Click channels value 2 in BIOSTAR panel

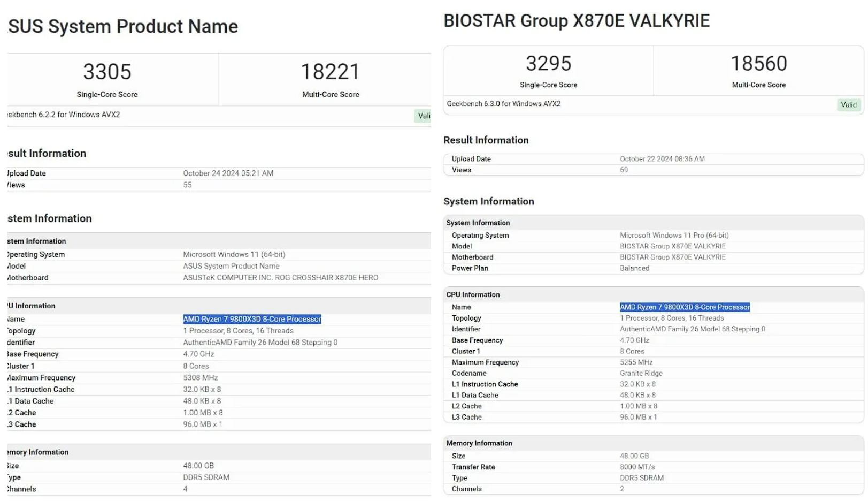point(621,489)
